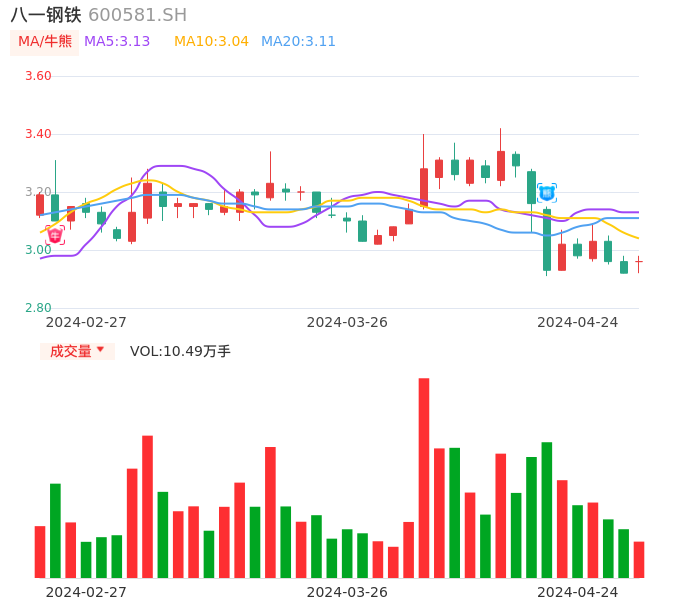Click the stock name 八一钢铁
The image size is (686, 606).
[46, 15]
